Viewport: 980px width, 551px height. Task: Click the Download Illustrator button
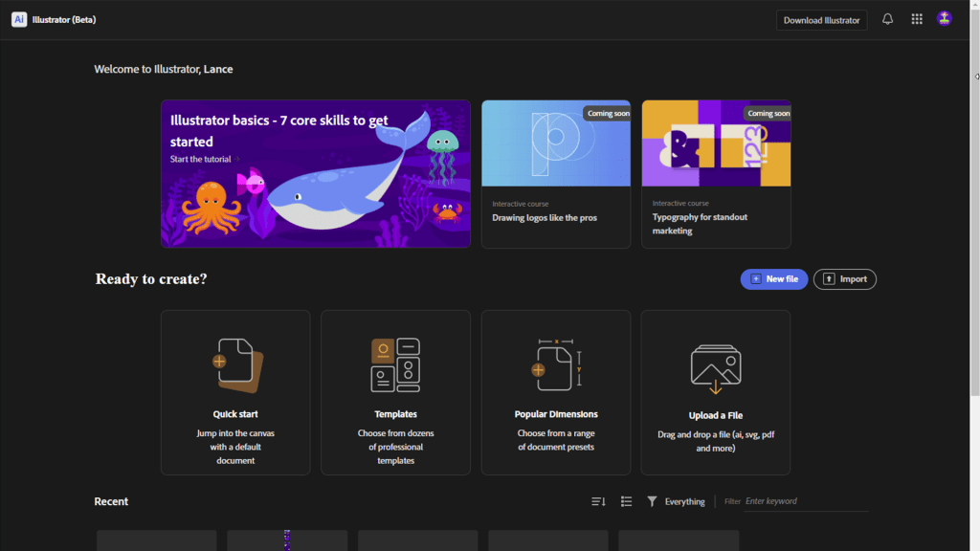pyautogui.click(x=821, y=20)
